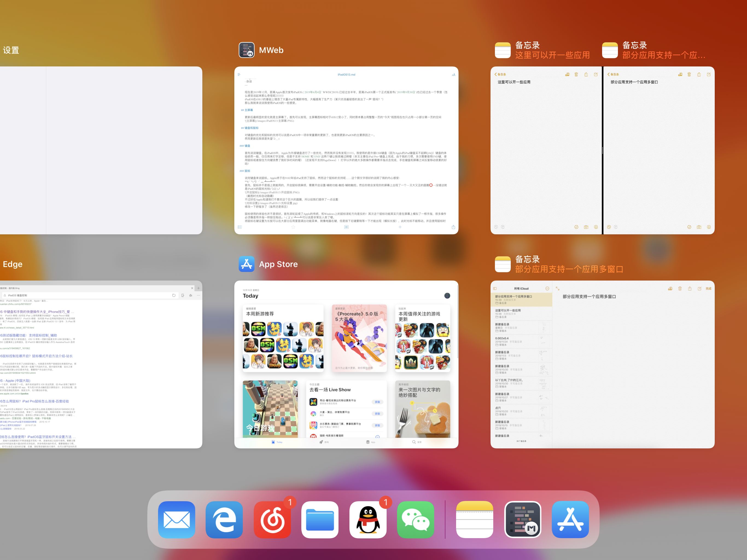Tap App Store icon in the dock
Image resolution: width=747 pixels, height=560 pixels.
(x=570, y=519)
